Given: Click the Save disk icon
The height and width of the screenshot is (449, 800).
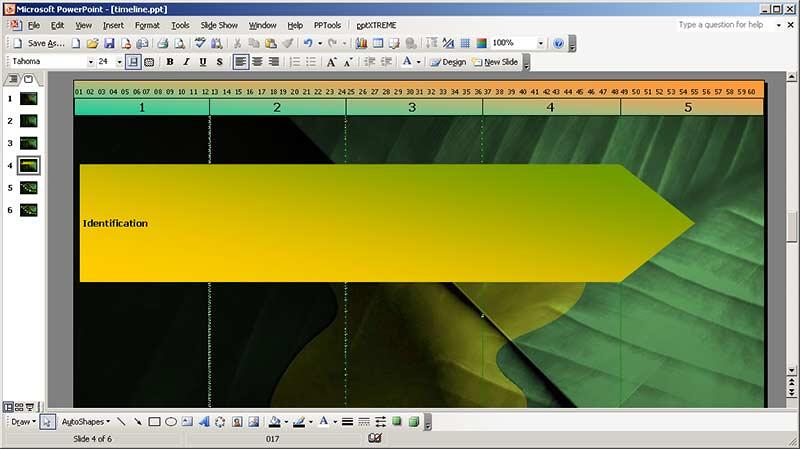Looking at the screenshot, I should [109, 44].
